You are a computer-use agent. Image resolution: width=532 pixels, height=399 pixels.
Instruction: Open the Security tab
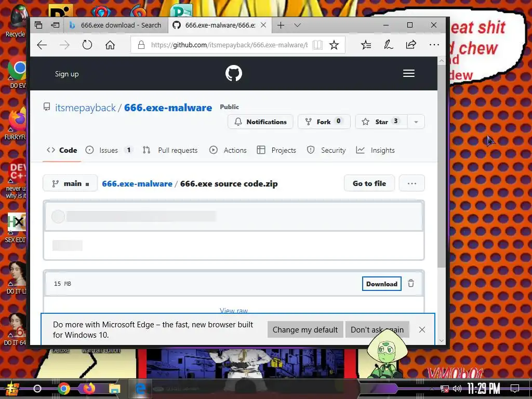pos(326,150)
